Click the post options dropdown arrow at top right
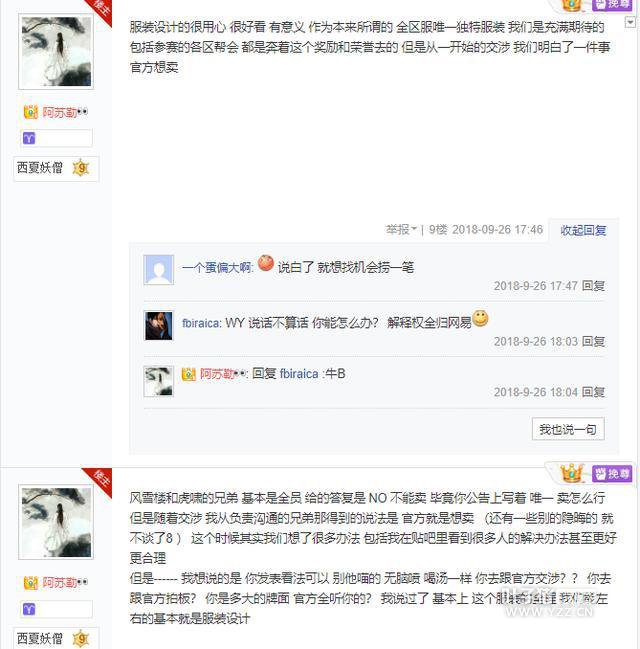 point(630,22)
